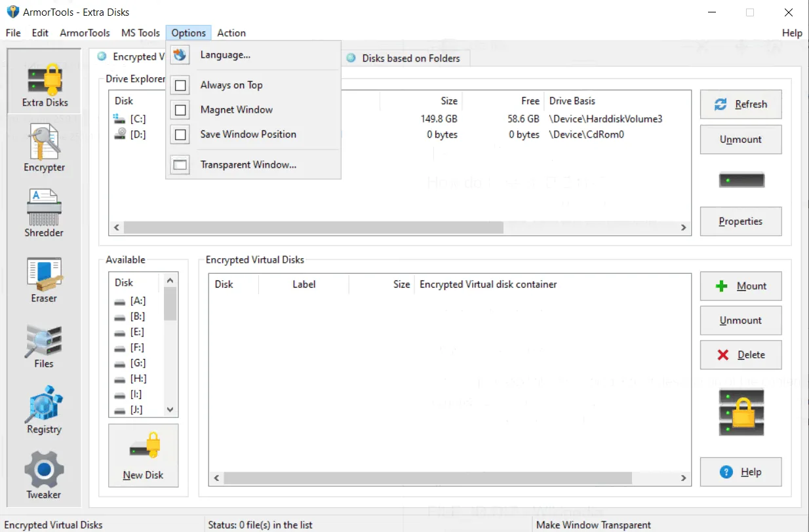Click Available list scroll up arrow
The width and height of the screenshot is (809, 532).
coord(170,280)
